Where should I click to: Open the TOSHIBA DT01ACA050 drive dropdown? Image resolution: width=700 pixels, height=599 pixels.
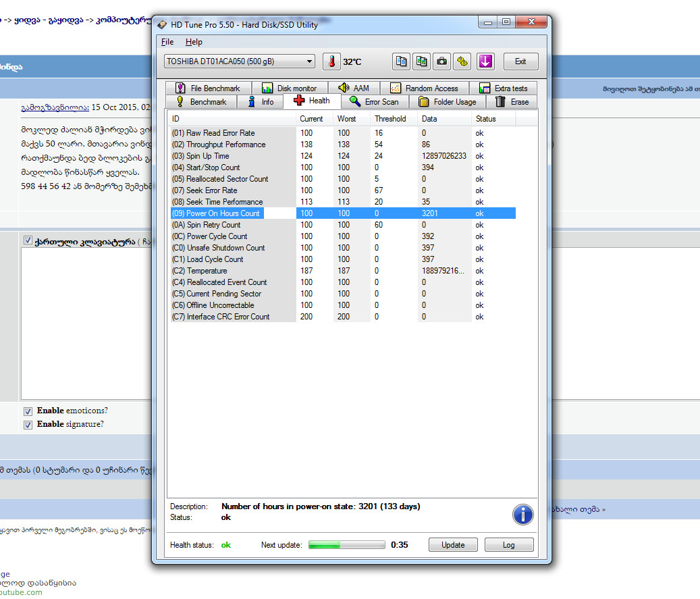(x=239, y=61)
